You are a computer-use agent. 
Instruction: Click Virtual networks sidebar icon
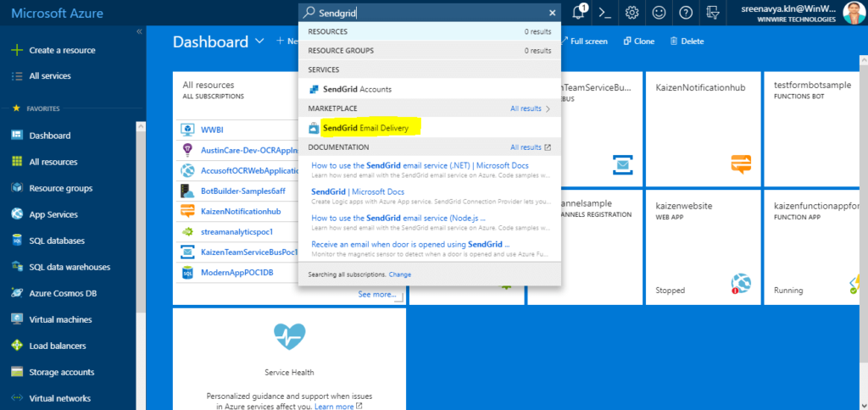pos(17,398)
